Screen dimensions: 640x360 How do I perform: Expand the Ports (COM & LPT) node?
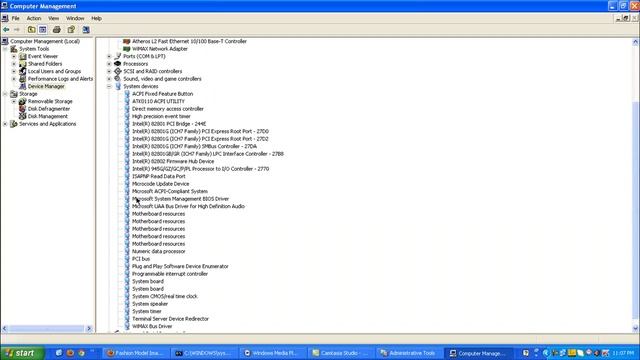109,56
